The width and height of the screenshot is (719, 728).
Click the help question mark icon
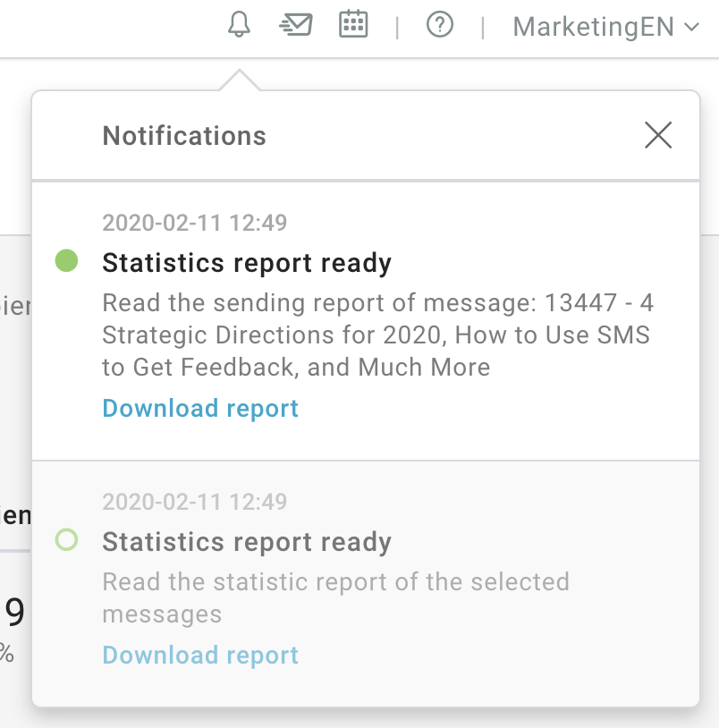pos(439,26)
